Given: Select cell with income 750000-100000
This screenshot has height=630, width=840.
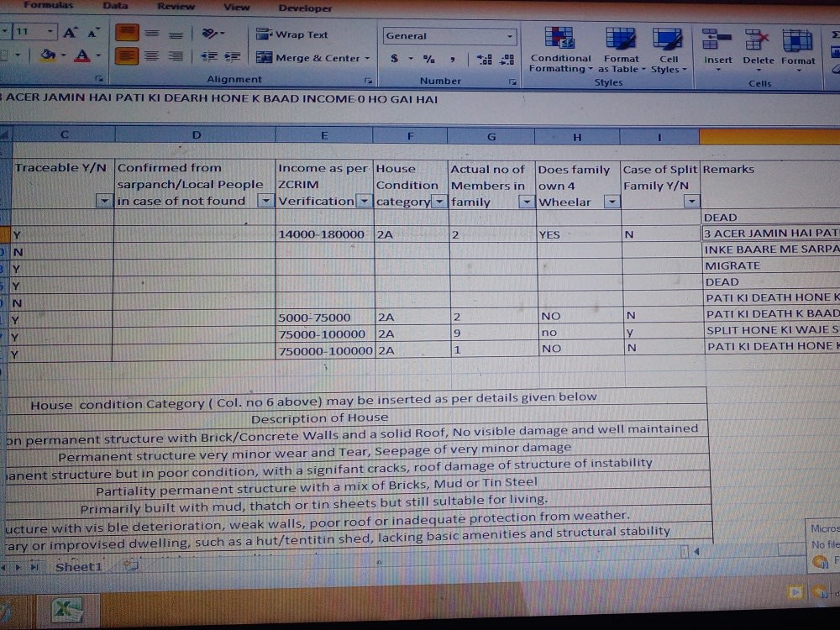Looking at the screenshot, I should point(325,351).
